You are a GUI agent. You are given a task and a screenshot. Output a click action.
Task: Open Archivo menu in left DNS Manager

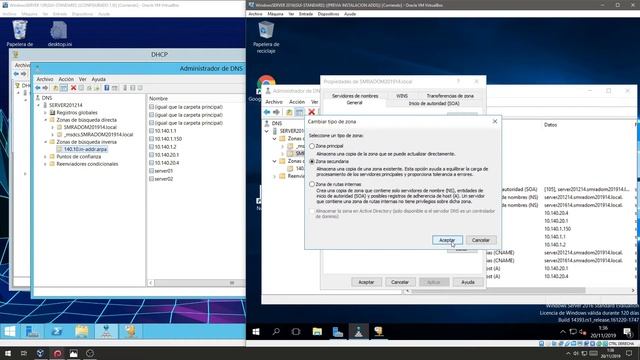[x=45, y=79]
